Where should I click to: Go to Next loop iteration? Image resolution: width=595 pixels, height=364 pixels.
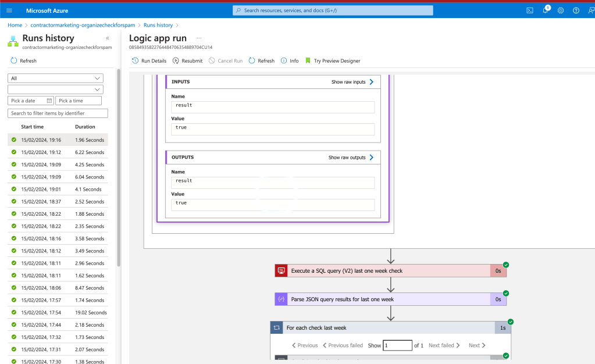tap(477, 345)
